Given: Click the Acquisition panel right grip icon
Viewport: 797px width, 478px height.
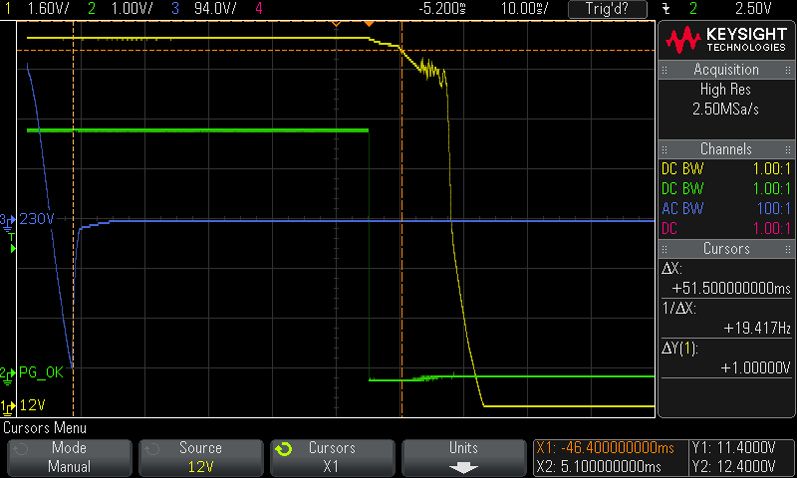Looking at the screenshot, I should click(787, 70).
